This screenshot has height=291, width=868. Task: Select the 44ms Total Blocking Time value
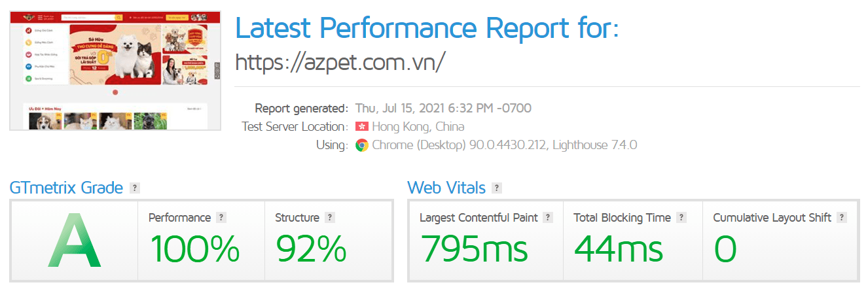click(x=619, y=249)
